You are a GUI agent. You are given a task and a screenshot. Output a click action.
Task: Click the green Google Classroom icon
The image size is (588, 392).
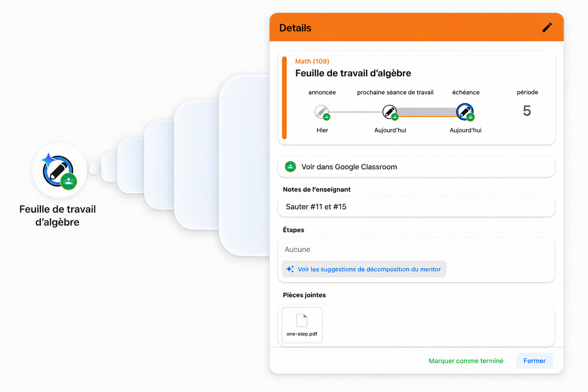(x=291, y=167)
